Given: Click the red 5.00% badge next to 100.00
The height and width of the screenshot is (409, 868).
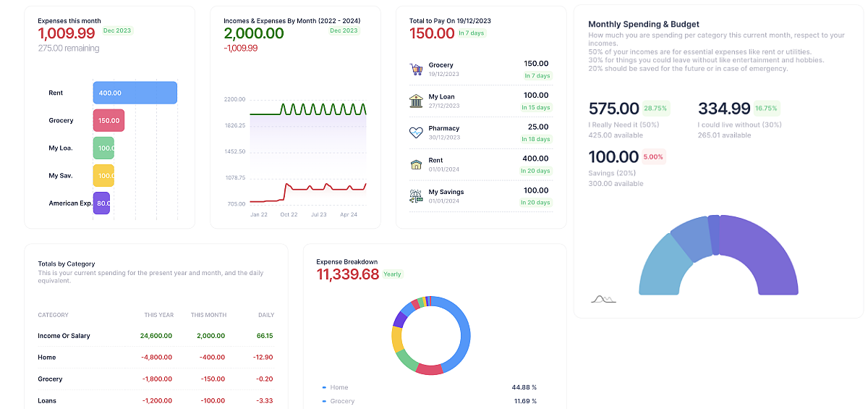Looking at the screenshot, I should (x=653, y=156).
